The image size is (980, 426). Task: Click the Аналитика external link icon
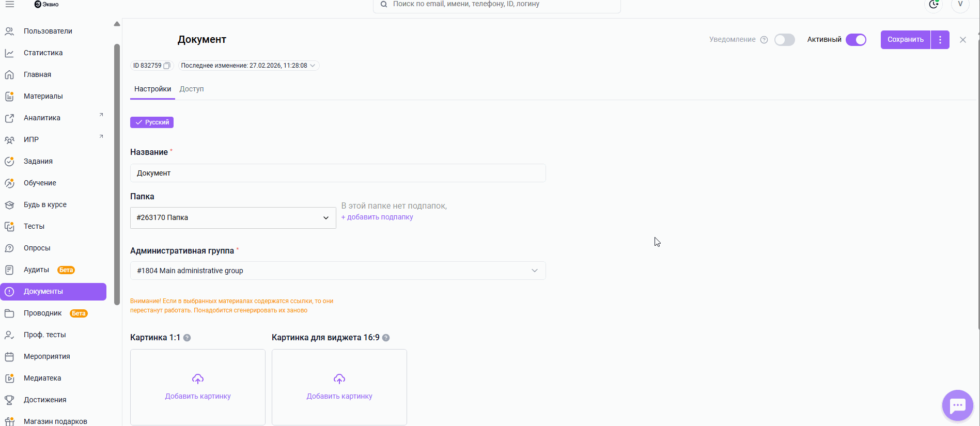[9, 118]
